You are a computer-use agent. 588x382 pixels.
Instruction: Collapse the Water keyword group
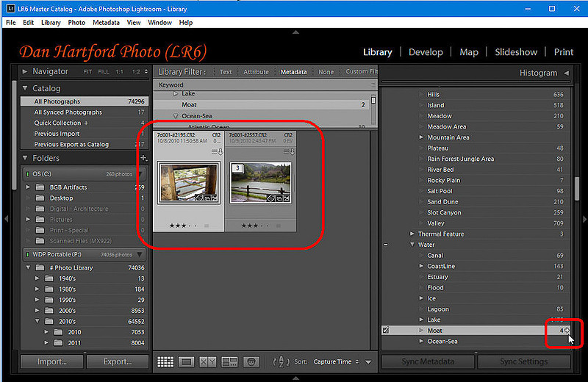click(412, 245)
